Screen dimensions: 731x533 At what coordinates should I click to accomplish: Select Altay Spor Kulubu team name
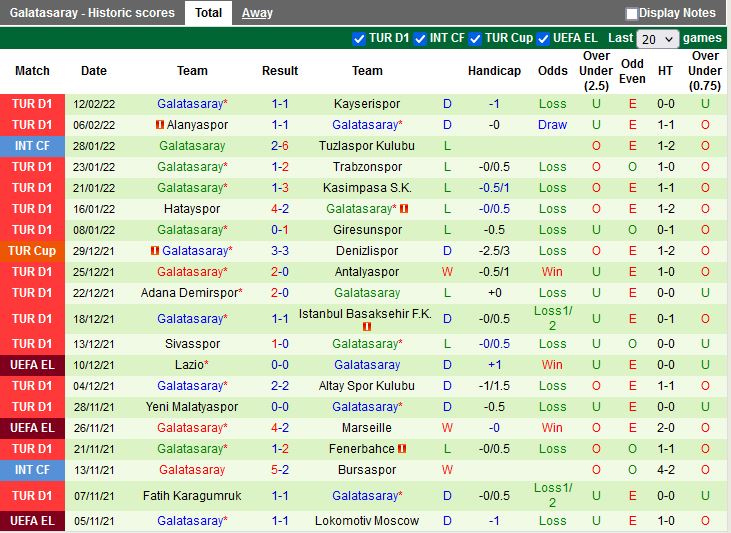tap(367, 386)
